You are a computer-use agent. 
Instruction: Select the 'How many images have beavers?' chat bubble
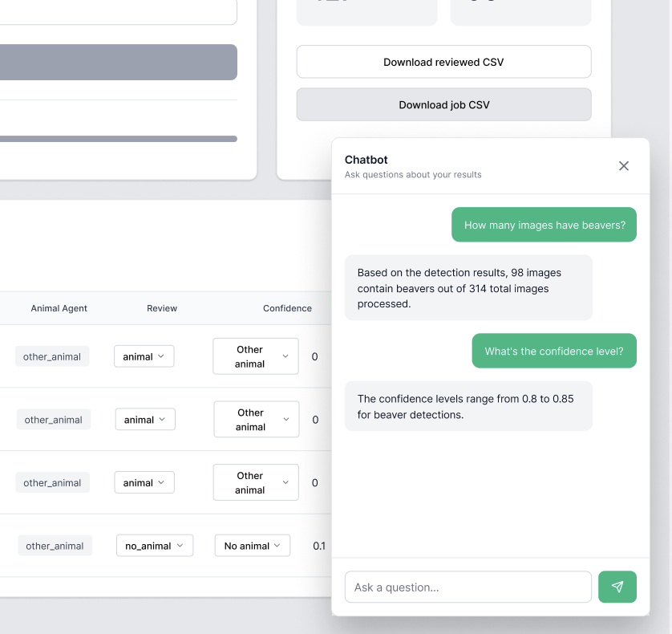pos(544,225)
